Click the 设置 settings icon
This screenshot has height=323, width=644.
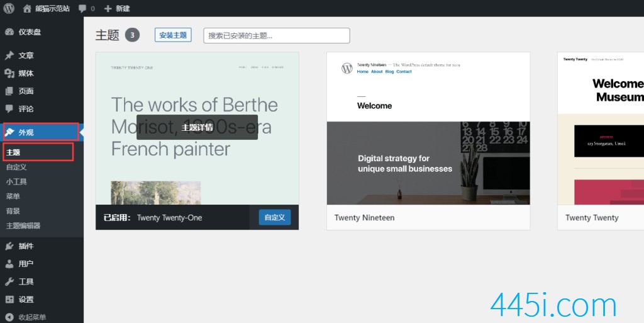pos(9,300)
